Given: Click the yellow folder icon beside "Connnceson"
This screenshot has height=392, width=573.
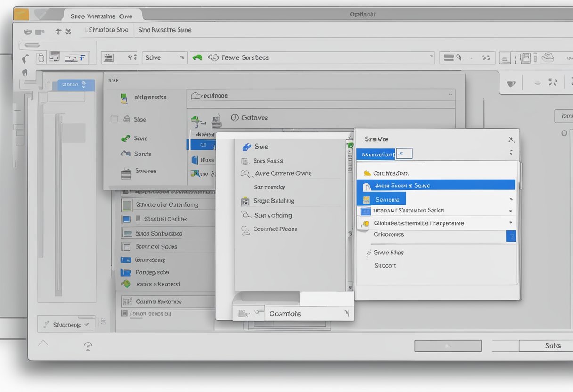Looking at the screenshot, I should [x=367, y=173].
